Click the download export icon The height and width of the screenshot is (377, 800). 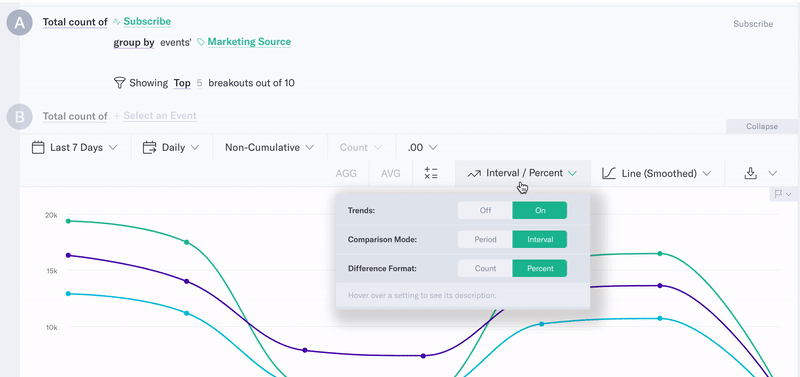(x=749, y=173)
